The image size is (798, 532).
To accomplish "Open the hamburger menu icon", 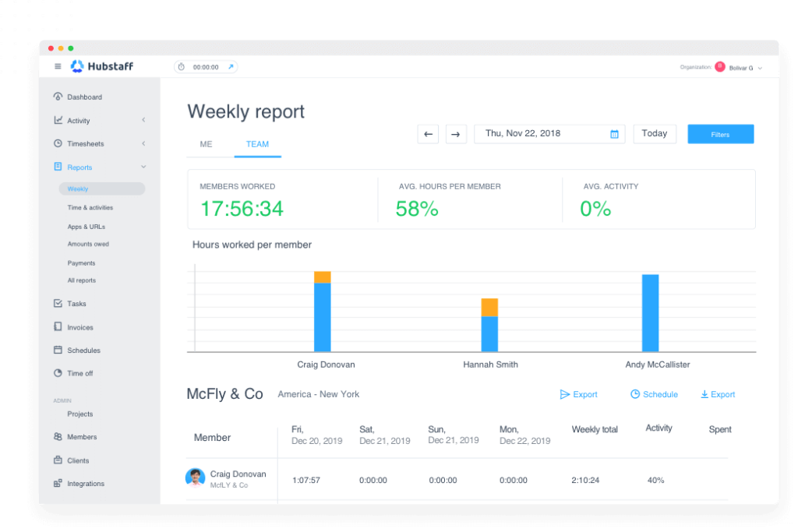I will [58, 66].
